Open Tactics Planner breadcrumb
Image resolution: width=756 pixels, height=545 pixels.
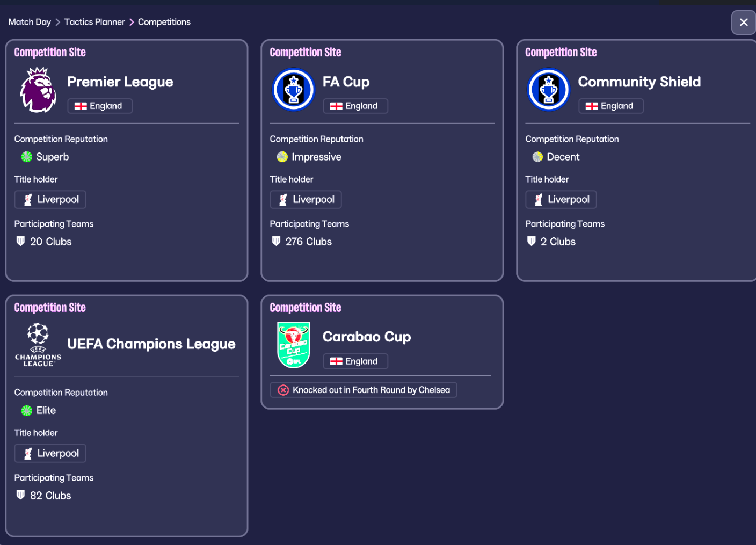tap(95, 22)
